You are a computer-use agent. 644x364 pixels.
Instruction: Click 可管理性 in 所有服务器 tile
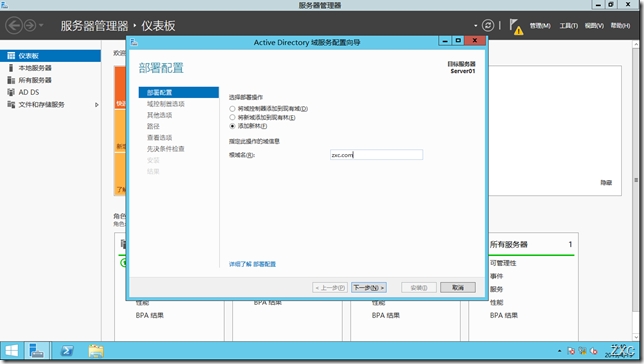click(x=503, y=263)
